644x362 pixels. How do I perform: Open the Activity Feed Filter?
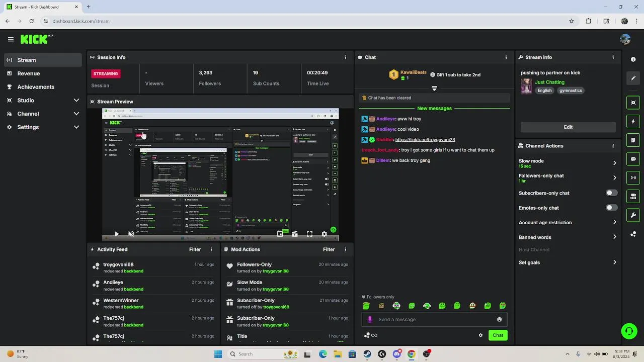195,249
